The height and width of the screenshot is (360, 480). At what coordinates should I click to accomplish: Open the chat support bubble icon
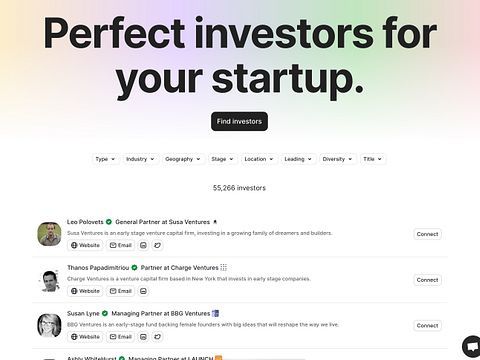(472, 347)
